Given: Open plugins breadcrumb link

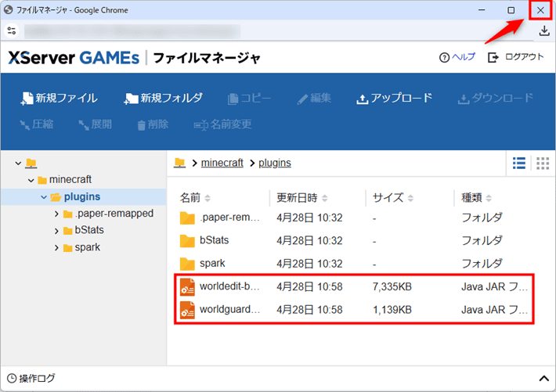Looking at the screenshot, I should pos(275,163).
